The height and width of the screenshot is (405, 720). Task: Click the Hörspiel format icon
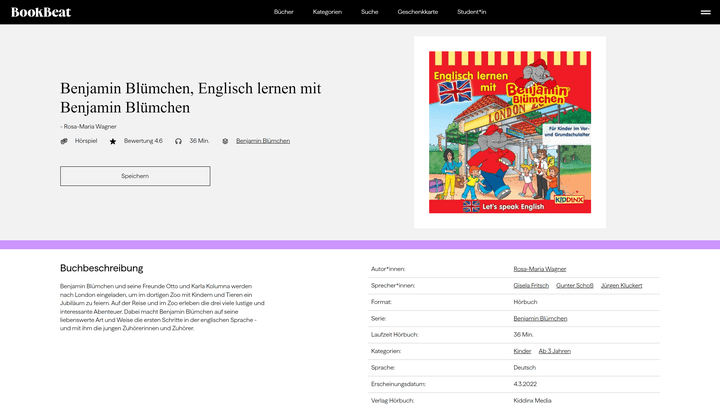[x=64, y=141]
